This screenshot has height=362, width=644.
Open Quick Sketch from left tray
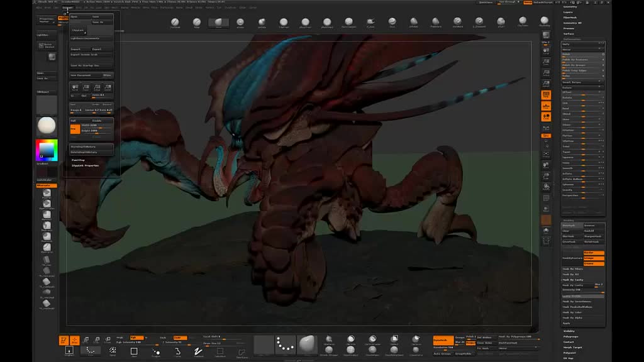coord(47,45)
